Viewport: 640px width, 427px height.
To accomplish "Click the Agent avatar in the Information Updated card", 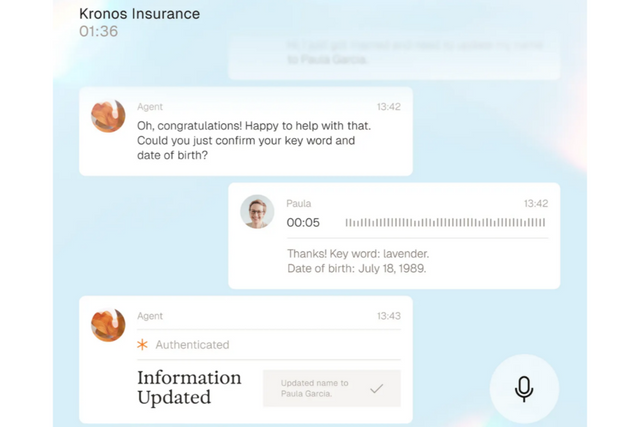I will point(108,325).
